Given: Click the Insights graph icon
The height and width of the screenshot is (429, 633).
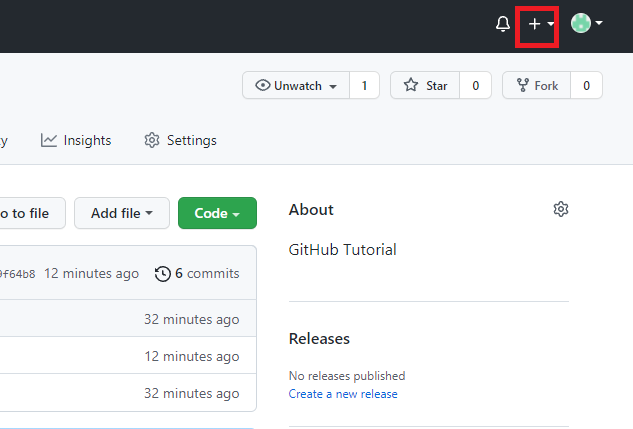Looking at the screenshot, I should pyautogui.click(x=49, y=140).
